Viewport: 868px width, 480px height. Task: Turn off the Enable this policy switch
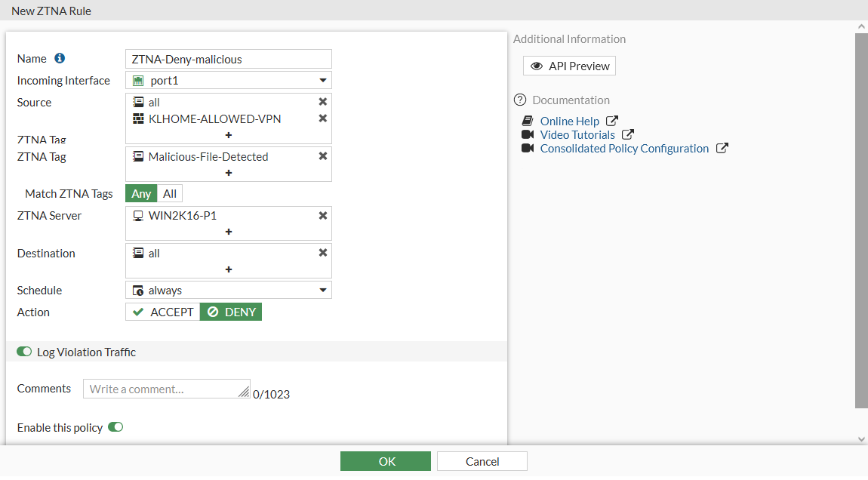pos(115,427)
